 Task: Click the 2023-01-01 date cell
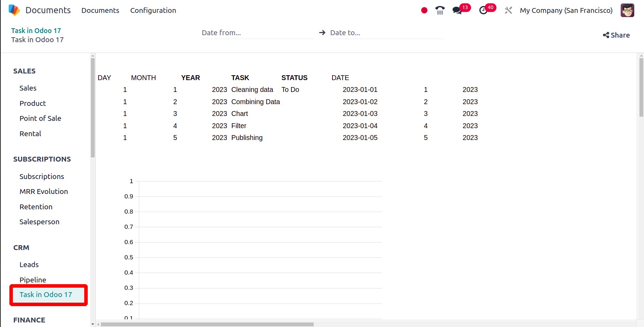coord(360,89)
